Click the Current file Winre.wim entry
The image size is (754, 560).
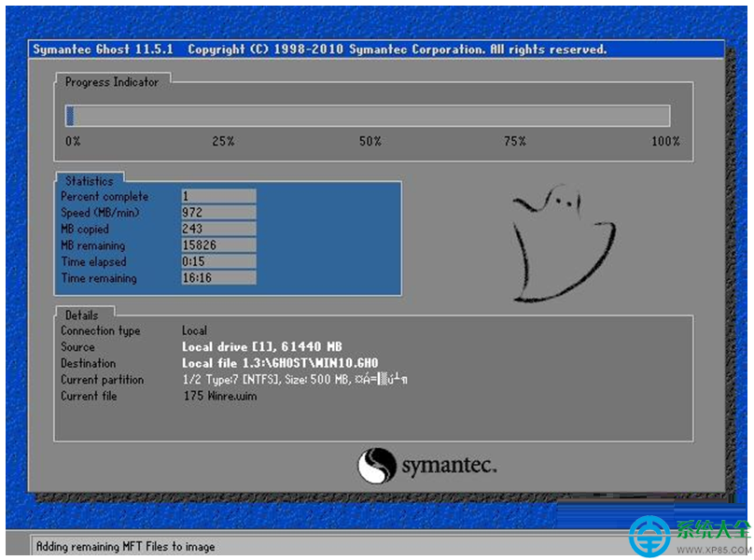click(x=219, y=396)
